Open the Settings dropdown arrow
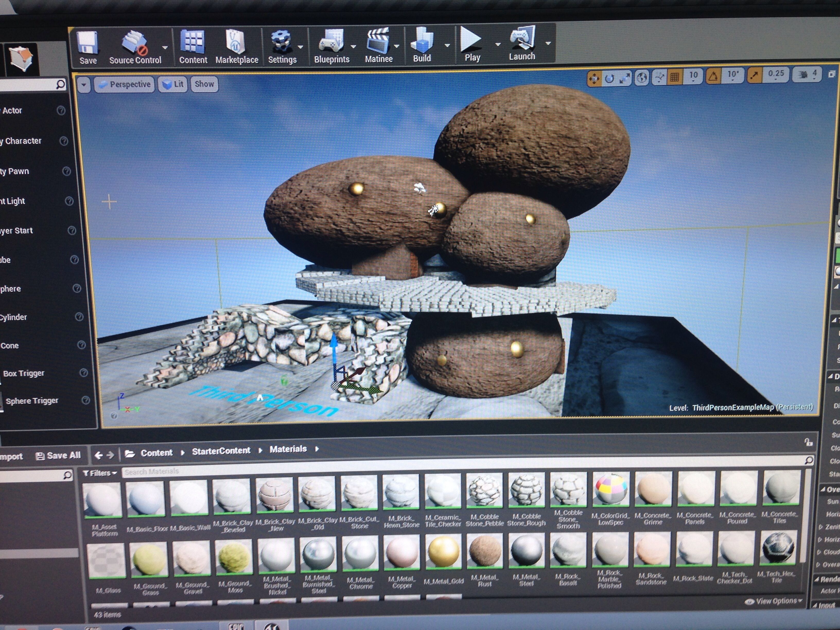The image size is (840, 630). [300, 47]
